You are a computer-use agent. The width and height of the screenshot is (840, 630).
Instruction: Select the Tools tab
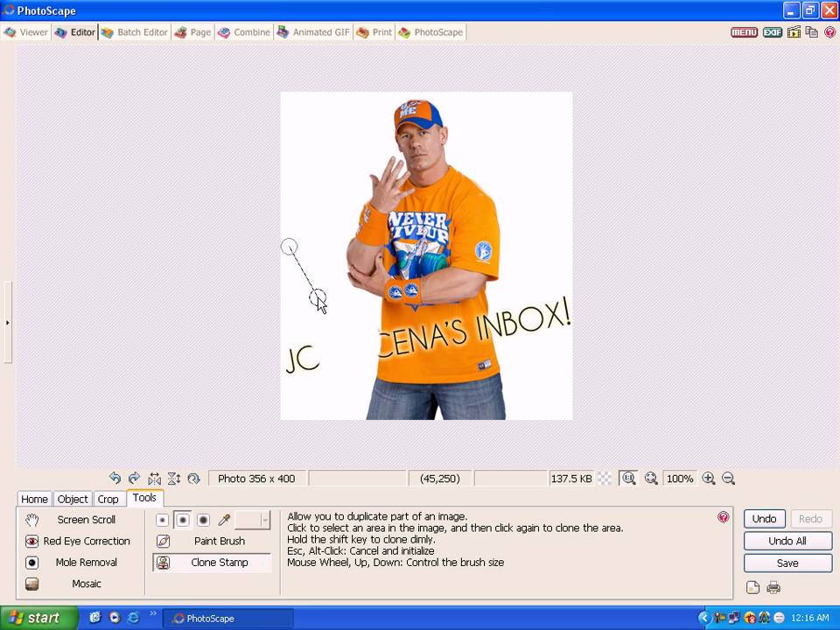pos(144,498)
